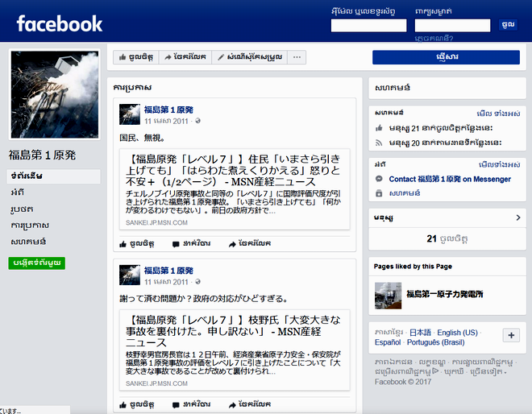The height and width of the screenshot is (414, 532).
Task: Open the 枝野氏 article headline link
Action: click(x=233, y=331)
